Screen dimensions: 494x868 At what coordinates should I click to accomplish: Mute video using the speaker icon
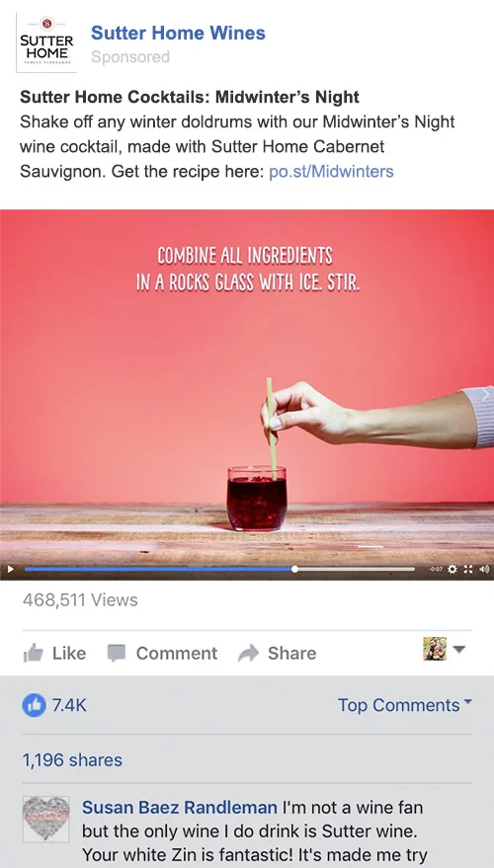coord(484,569)
